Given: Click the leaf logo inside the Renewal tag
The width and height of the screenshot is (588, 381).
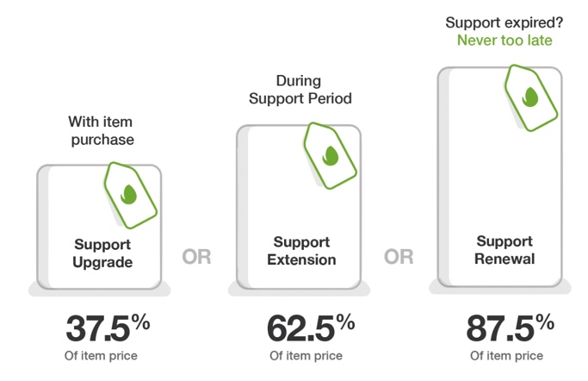Looking at the screenshot, I should pos(529,97).
